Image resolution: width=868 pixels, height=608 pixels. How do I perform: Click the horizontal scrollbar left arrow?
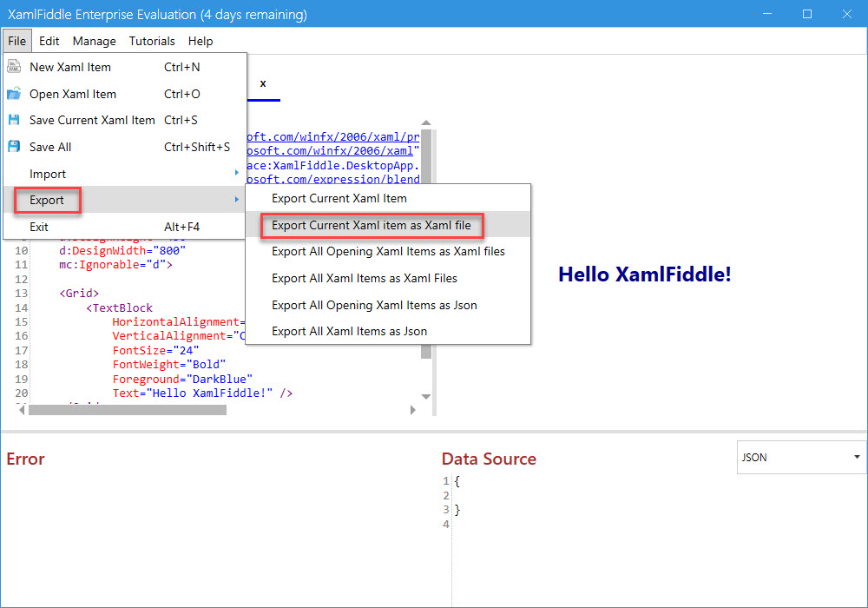click(x=22, y=410)
